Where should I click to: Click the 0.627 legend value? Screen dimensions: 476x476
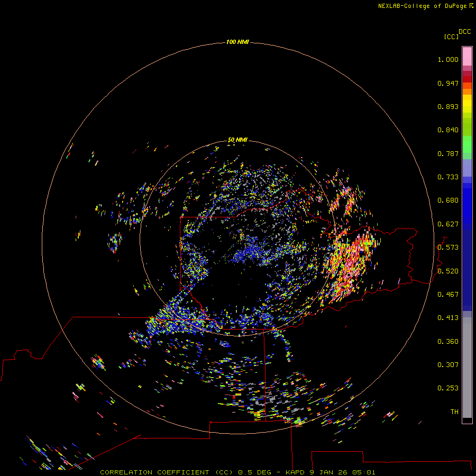pos(448,224)
